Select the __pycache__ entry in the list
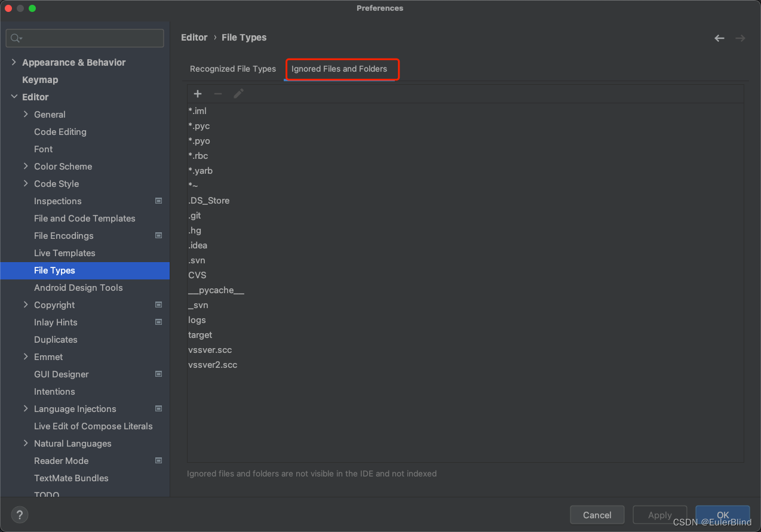 coord(216,290)
